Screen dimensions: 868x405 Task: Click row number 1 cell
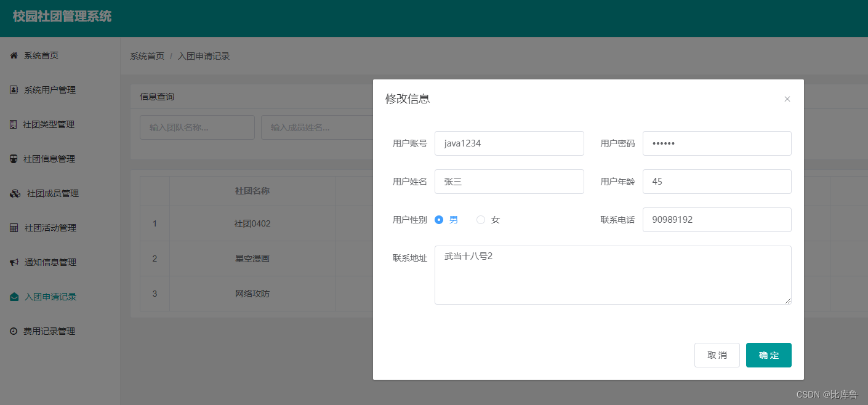155,223
